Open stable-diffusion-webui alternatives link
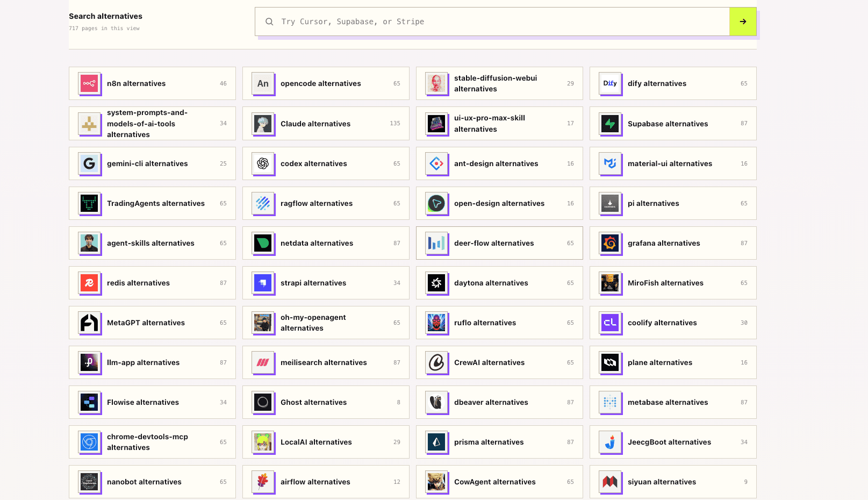Image resolution: width=868 pixels, height=500 pixels. (x=499, y=83)
